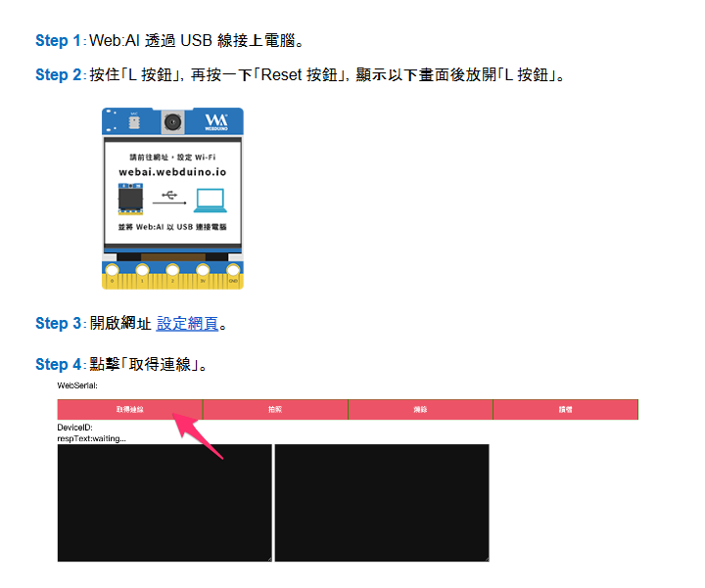
Task: Open the 設定網頁 hyperlink in Step 3
Action: pos(187,323)
